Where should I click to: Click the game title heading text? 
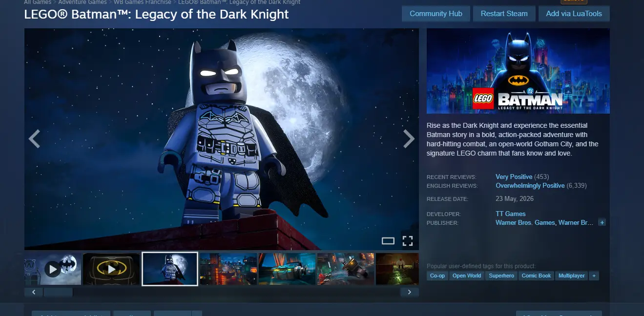[156, 14]
